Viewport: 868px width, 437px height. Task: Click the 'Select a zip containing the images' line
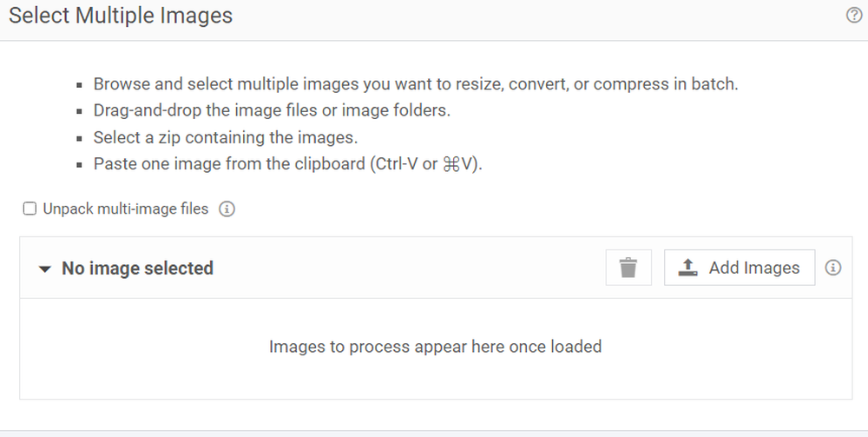click(x=226, y=137)
